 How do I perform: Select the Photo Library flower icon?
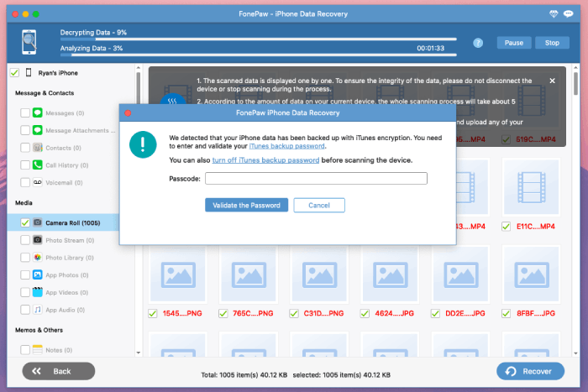pyautogui.click(x=38, y=258)
